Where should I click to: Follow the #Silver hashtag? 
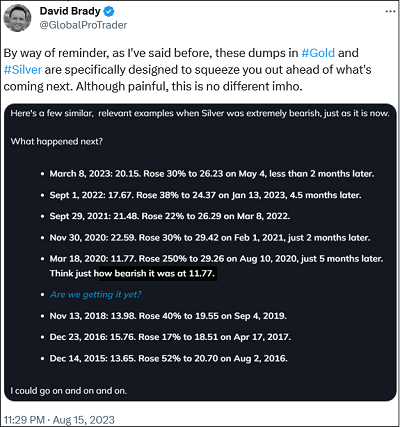pos(23,69)
